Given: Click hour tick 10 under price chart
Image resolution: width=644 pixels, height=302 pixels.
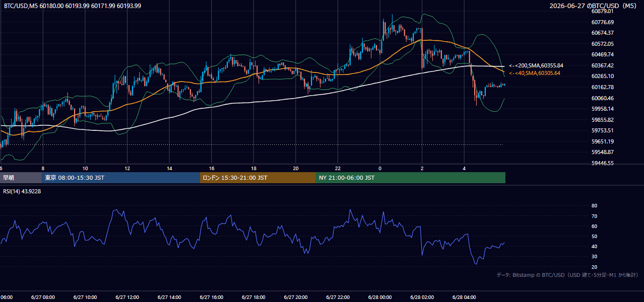Looking at the screenshot, I should (x=85, y=169).
